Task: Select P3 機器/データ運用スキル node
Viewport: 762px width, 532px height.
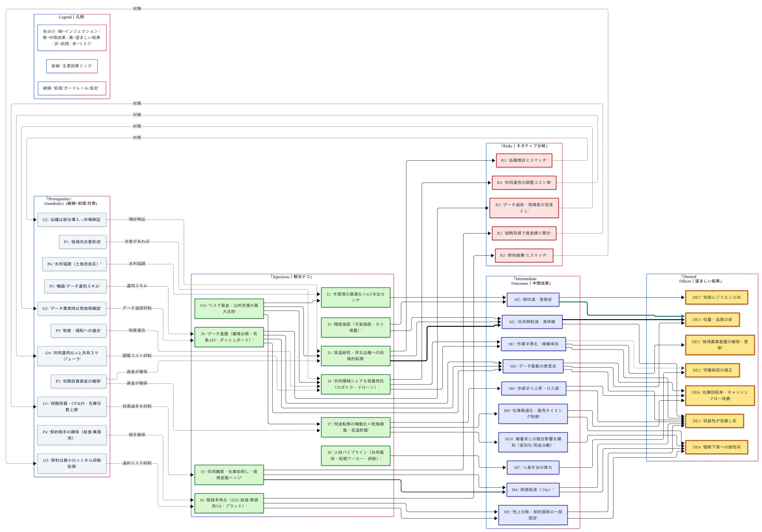Action: tap(76, 286)
